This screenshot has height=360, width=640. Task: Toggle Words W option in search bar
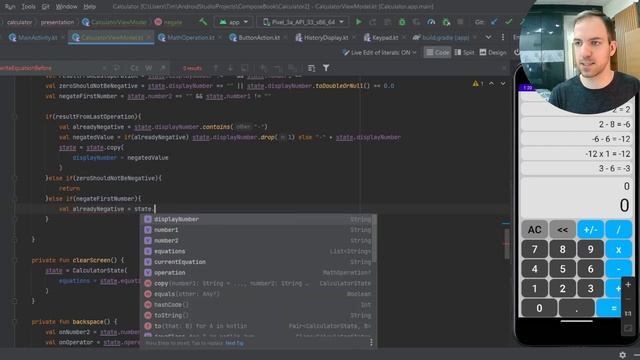click(149, 68)
